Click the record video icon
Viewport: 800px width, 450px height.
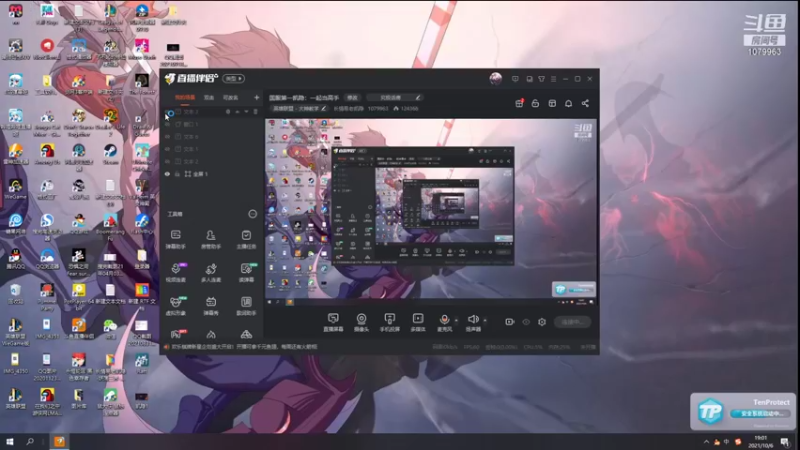pos(509,322)
